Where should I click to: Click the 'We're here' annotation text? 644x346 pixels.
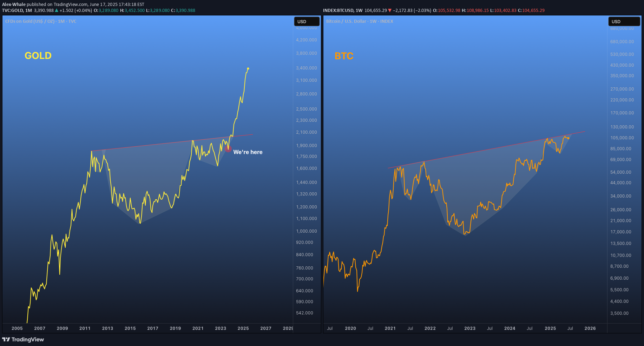248,152
